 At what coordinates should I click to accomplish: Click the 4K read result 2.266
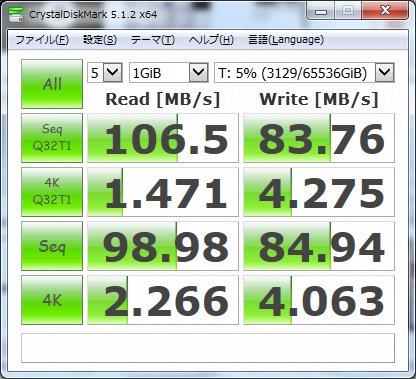(x=163, y=300)
